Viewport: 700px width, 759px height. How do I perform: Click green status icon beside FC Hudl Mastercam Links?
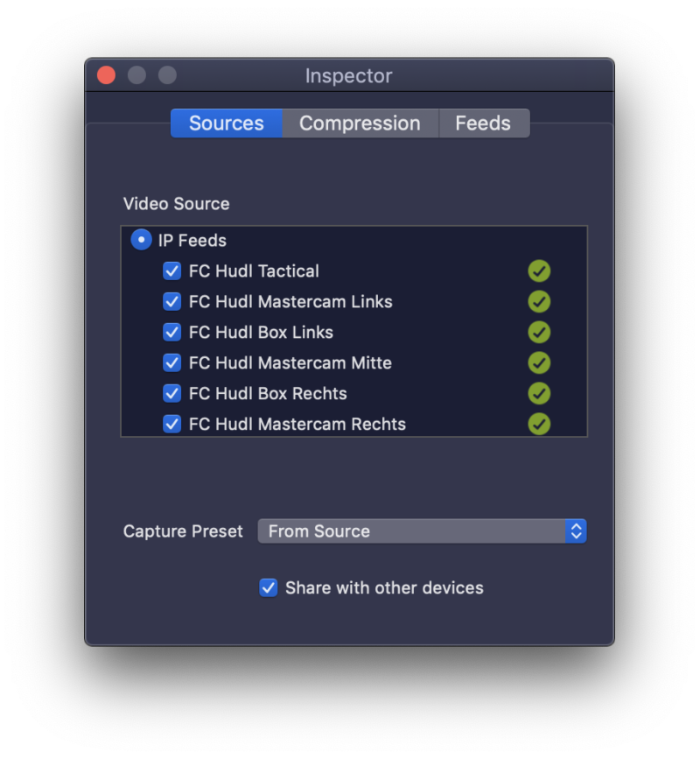tap(539, 301)
